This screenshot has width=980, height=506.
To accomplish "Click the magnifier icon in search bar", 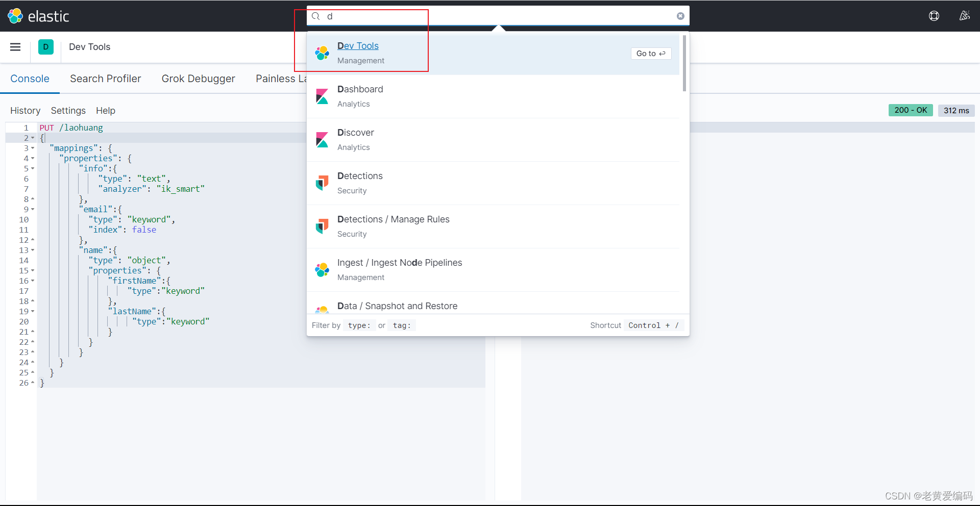I will coord(316,16).
